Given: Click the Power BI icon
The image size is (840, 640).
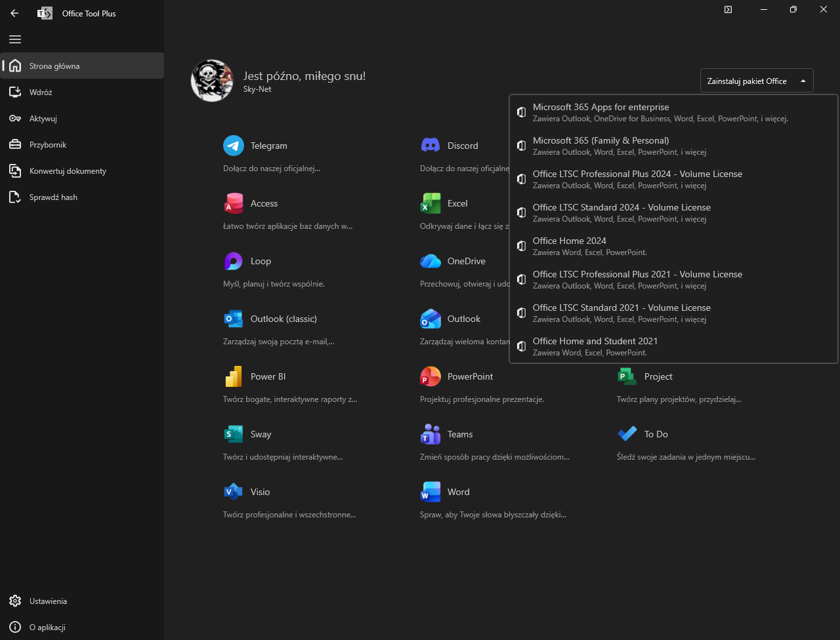Looking at the screenshot, I should point(234,376).
